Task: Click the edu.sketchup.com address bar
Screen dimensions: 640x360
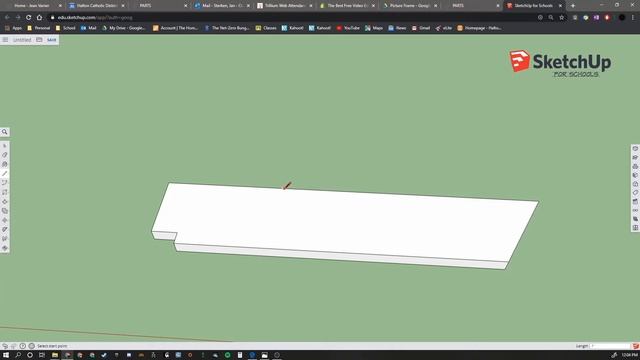Action: [x=292, y=18]
